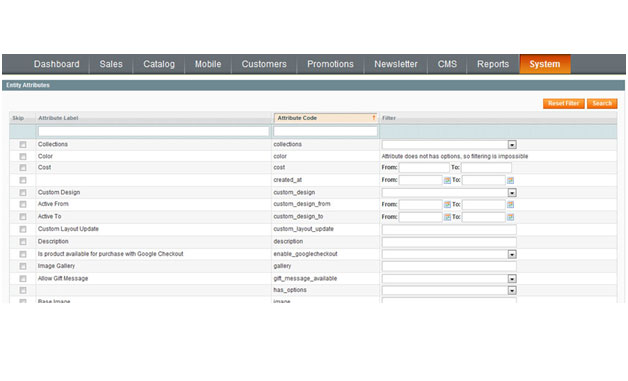The width and height of the screenshot is (628, 381).
Task: Click the Reset Filter button
Action: click(564, 103)
